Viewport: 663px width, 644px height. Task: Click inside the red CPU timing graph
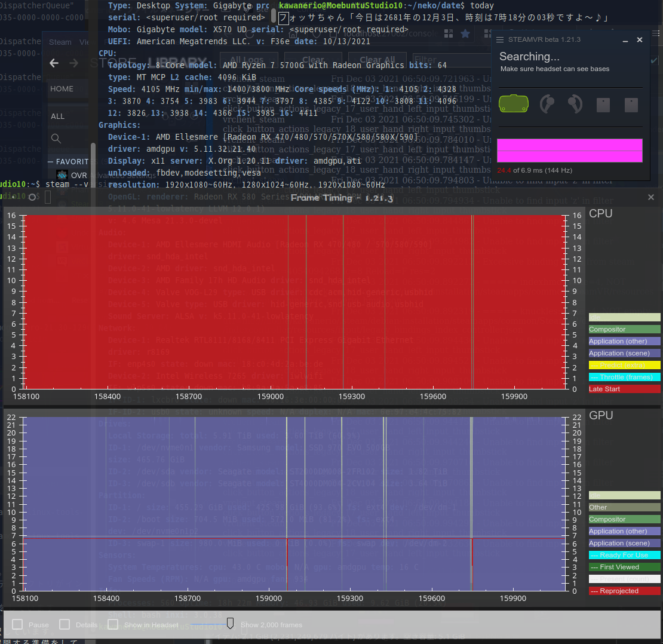tap(294, 302)
